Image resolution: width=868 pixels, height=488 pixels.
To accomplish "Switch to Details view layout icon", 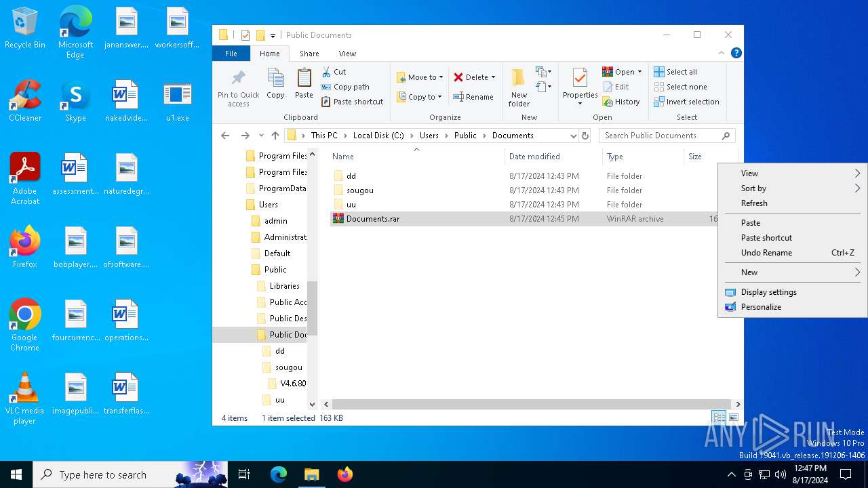I will tap(718, 418).
